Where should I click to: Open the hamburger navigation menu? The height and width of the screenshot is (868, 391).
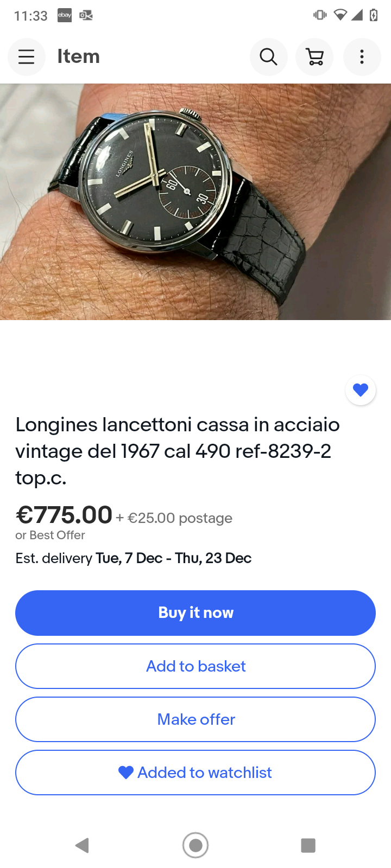26,56
